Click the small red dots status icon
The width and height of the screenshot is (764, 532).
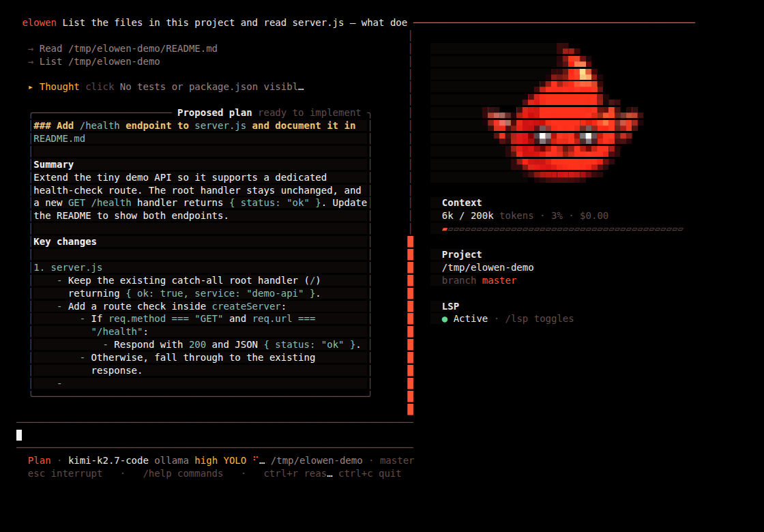click(x=256, y=460)
